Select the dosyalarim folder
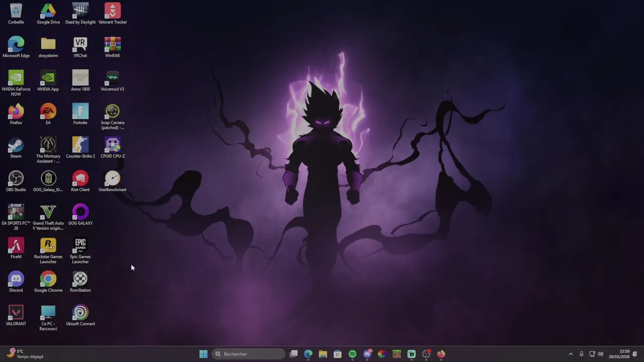 48,47
